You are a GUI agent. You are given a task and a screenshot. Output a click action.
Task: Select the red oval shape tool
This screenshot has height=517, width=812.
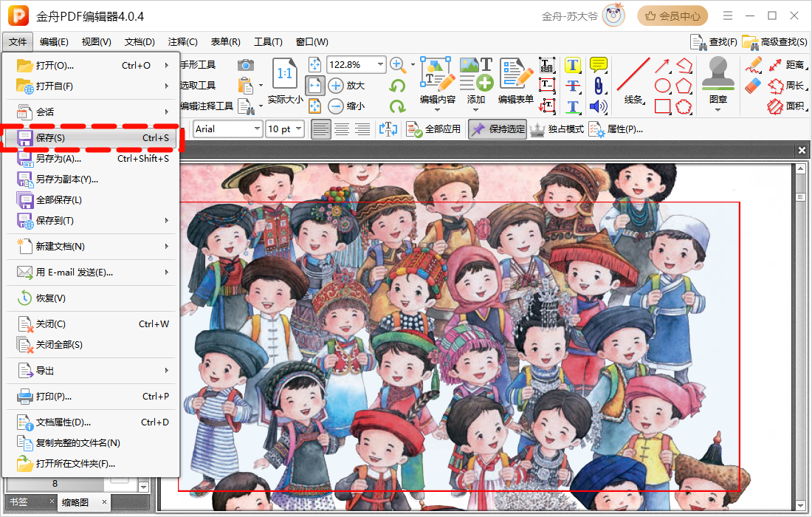click(662, 86)
